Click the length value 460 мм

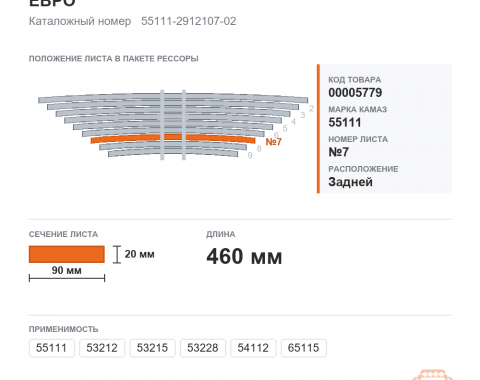point(244,256)
